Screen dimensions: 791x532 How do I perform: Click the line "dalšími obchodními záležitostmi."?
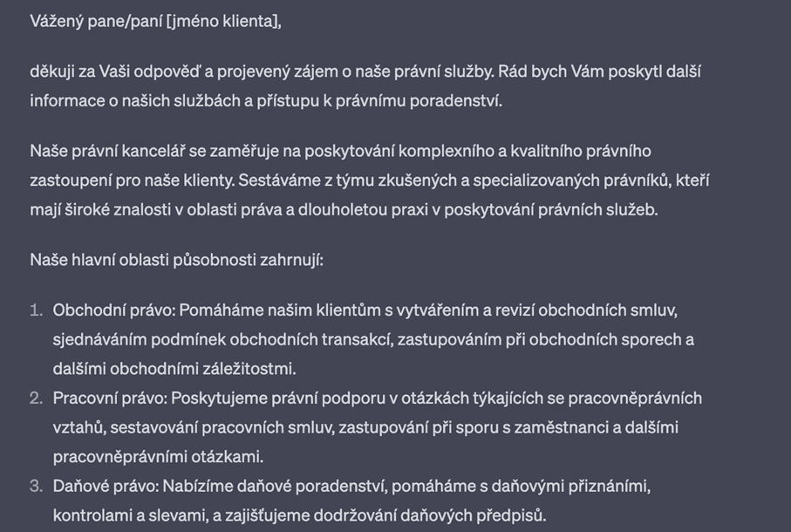[174, 368]
